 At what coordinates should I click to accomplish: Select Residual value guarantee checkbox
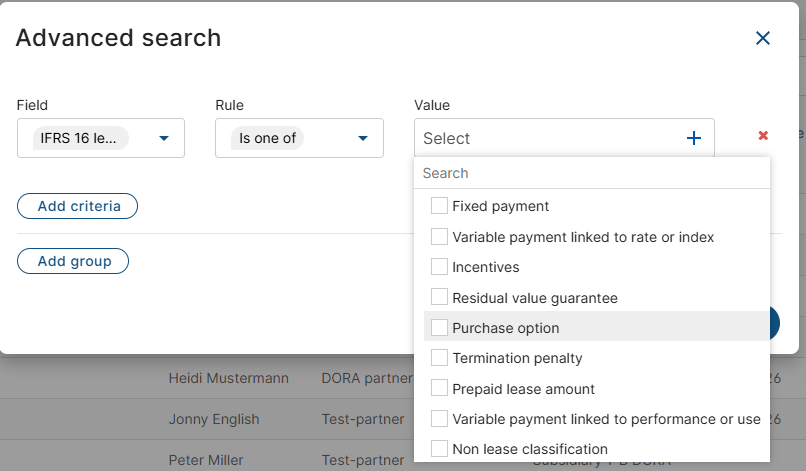tap(439, 298)
